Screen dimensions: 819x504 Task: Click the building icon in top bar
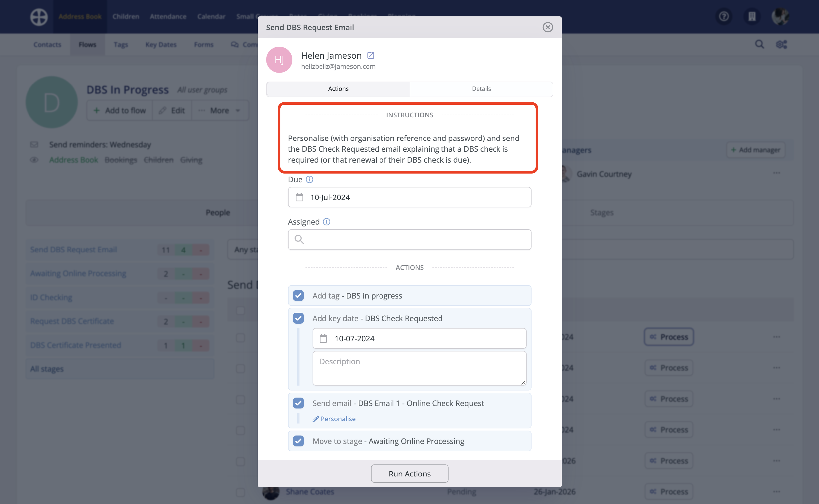point(752,16)
